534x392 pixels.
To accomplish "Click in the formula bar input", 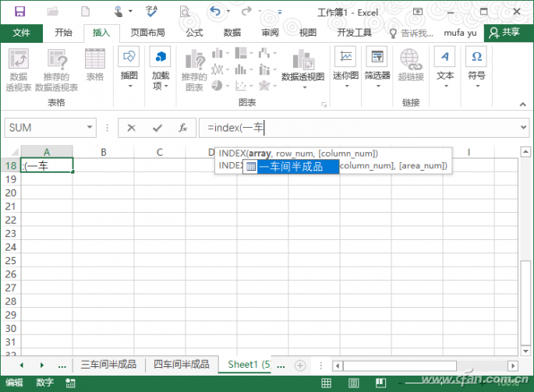I will (359, 128).
